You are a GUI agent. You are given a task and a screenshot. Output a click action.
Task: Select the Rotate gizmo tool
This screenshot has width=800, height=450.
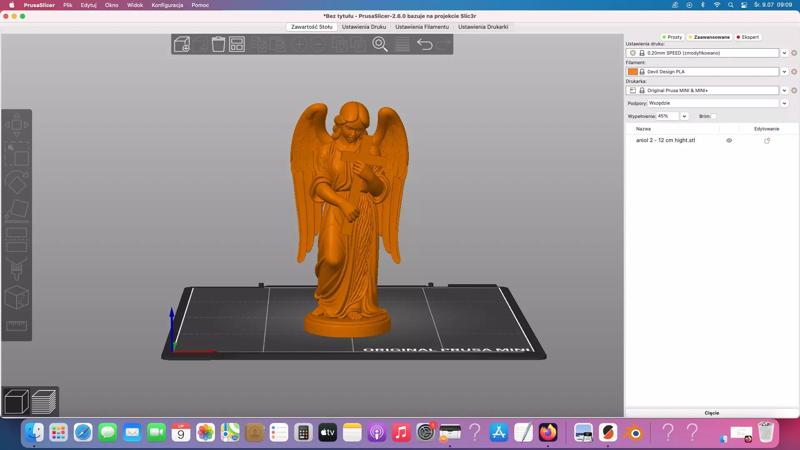(17, 183)
